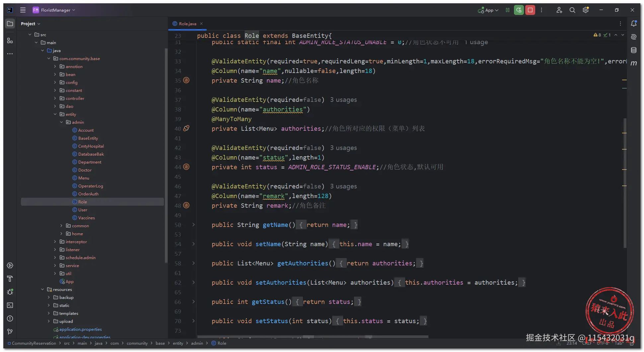Expand the service folder
Image resolution: width=644 pixels, height=352 pixels.
[x=55, y=265]
